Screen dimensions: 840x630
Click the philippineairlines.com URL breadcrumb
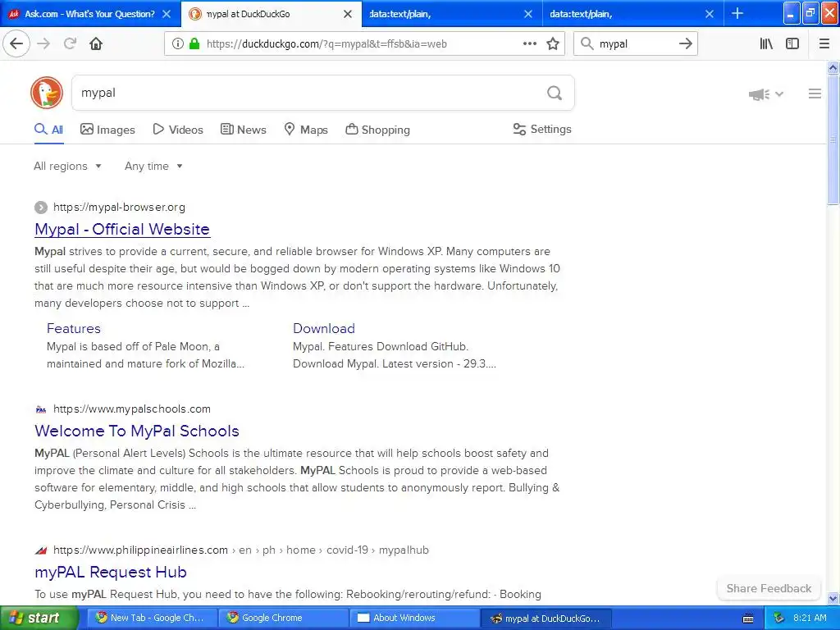[240, 550]
